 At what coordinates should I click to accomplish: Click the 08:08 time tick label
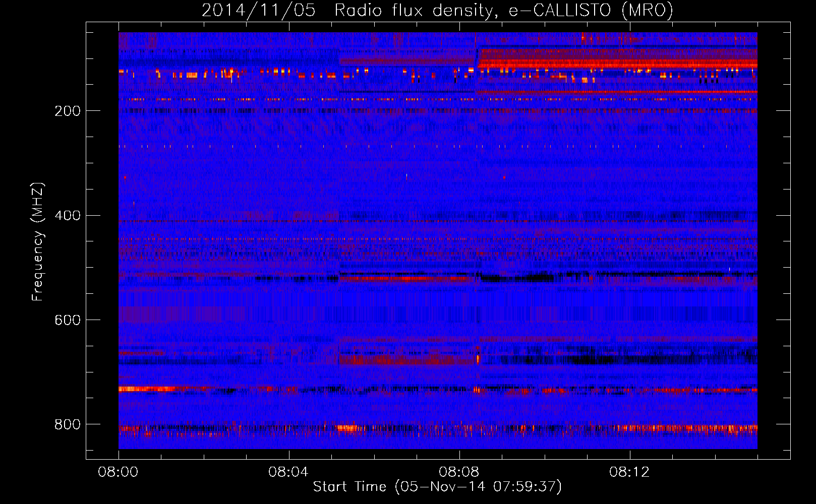459,472
